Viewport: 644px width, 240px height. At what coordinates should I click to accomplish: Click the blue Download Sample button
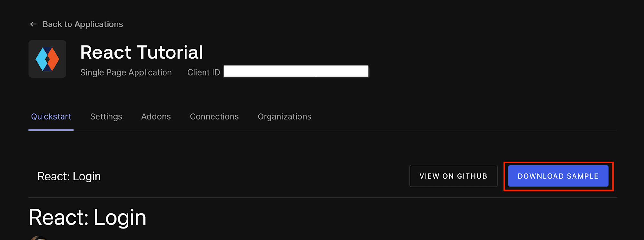558,176
